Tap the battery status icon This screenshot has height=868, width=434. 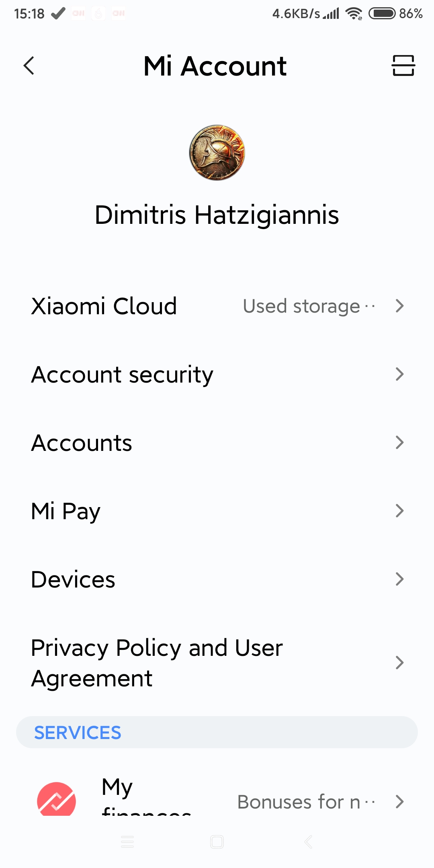[x=382, y=14]
